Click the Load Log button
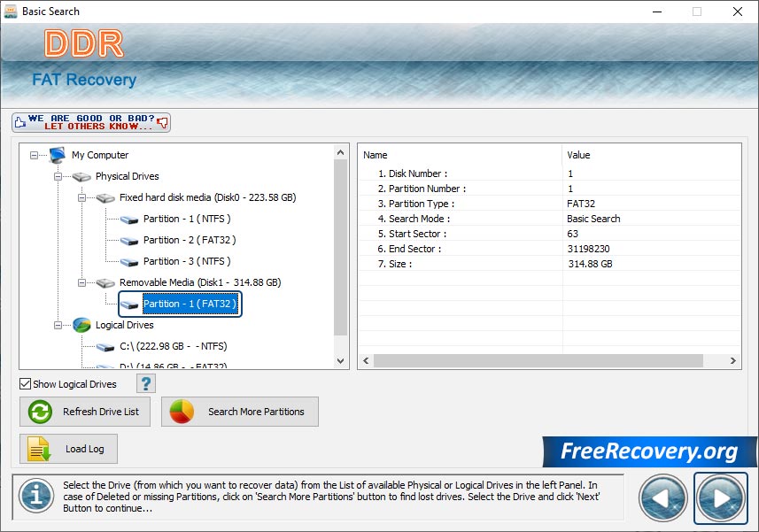The image size is (759, 532). pyautogui.click(x=68, y=449)
